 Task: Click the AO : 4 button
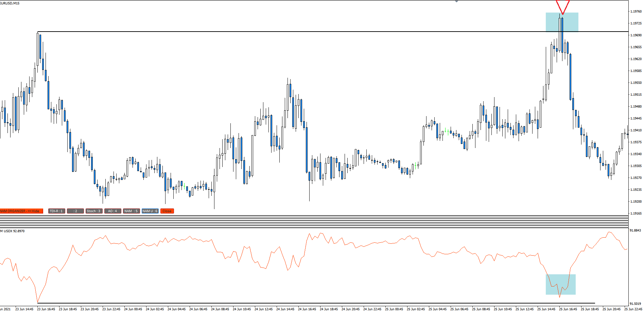112,211
